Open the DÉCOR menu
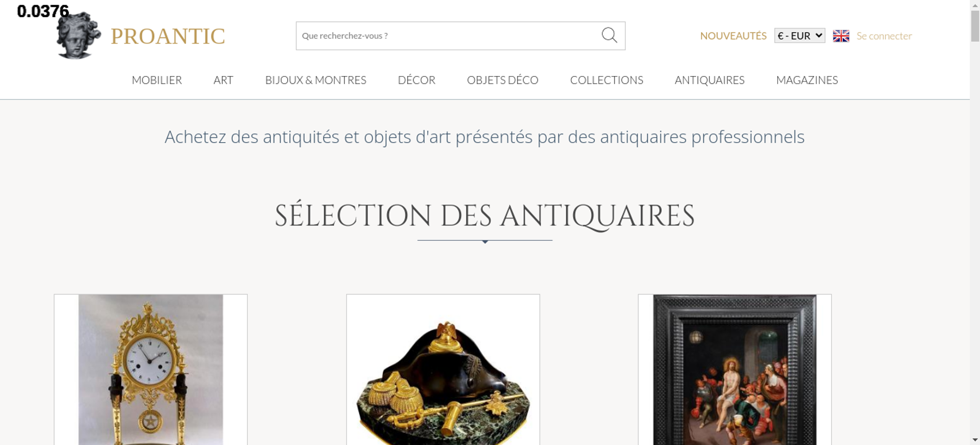This screenshot has width=980, height=445. [416, 80]
